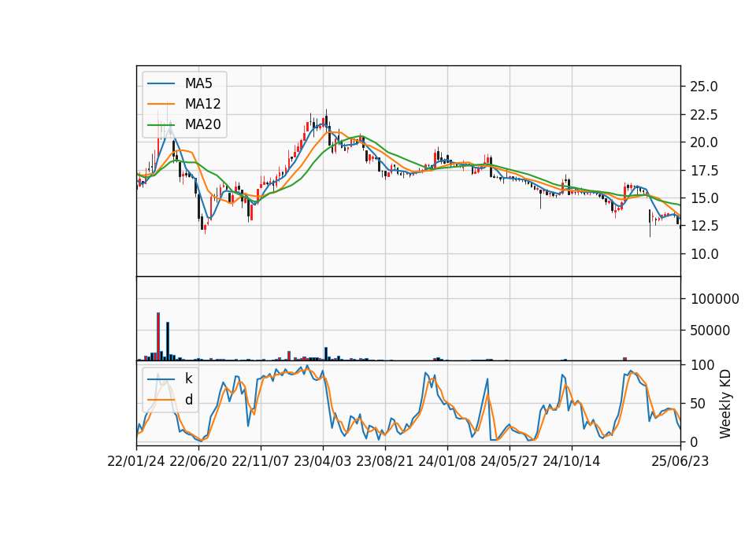Click the 24/05/27 date label
The width and height of the screenshot is (756, 543).
(x=510, y=461)
